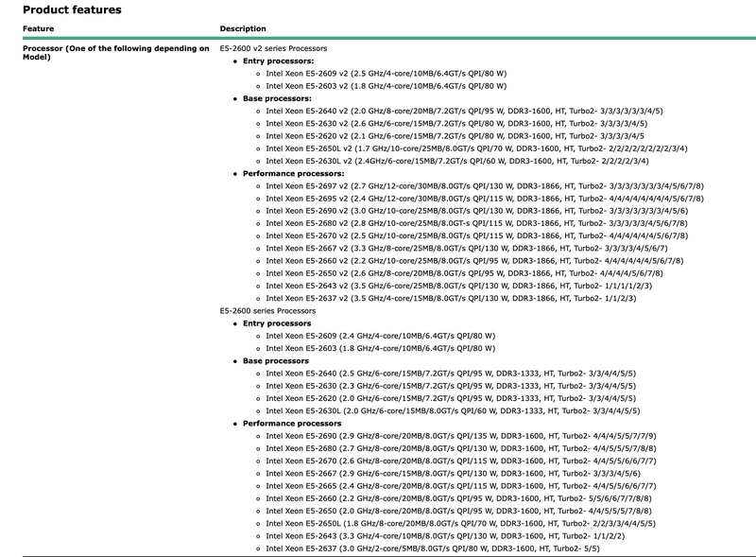Select the Intel Xeon E5-2680 v2 line
The image size is (756, 557).
[x=477, y=223]
